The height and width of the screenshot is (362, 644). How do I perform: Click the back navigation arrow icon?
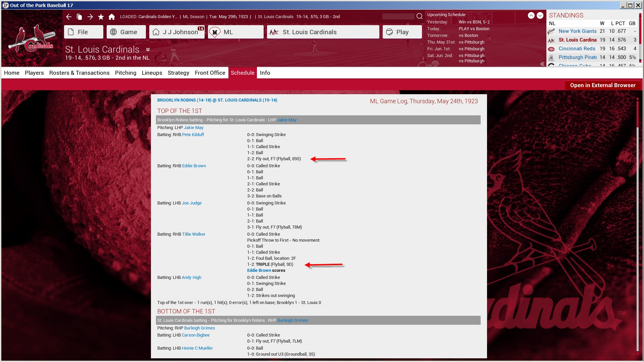tap(69, 17)
